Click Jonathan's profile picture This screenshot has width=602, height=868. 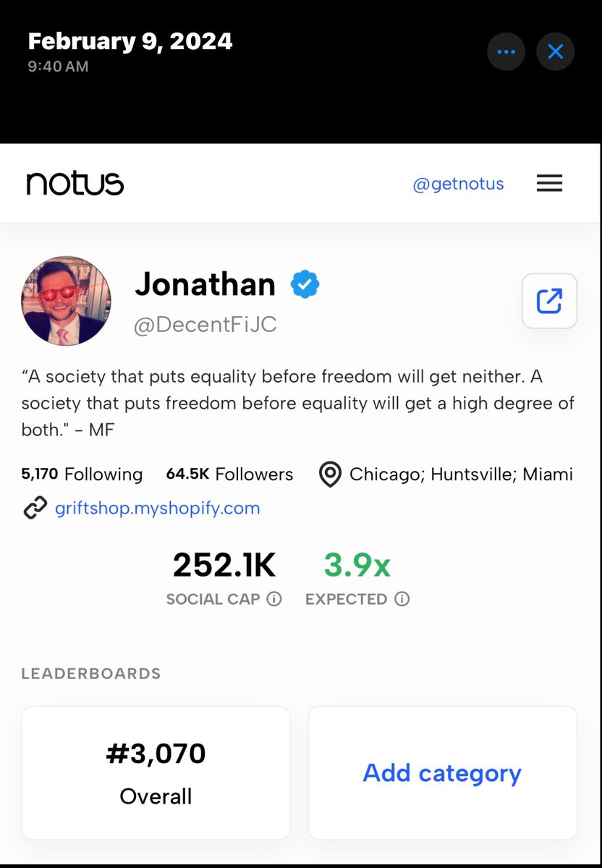pos(67,300)
